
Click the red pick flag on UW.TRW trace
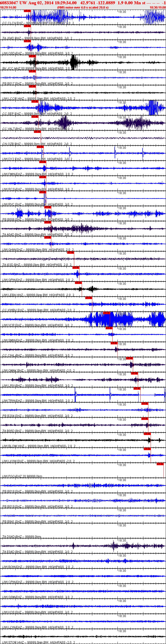pos(137,388)
